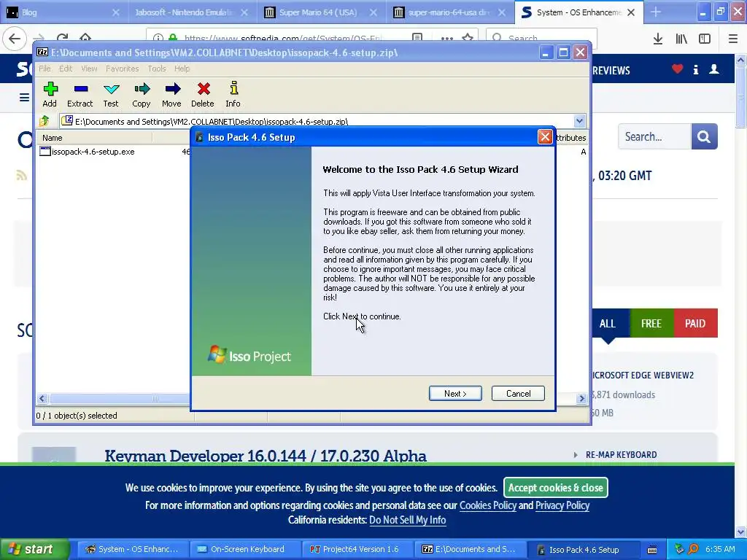
Task: Open the Tools menu in 7-Zip
Action: coord(157,69)
